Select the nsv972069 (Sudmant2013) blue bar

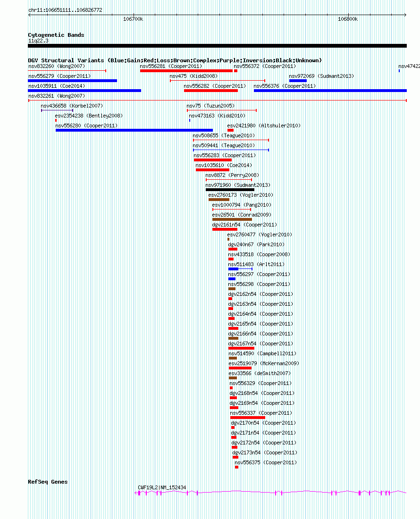pyautogui.click(x=298, y=81)
